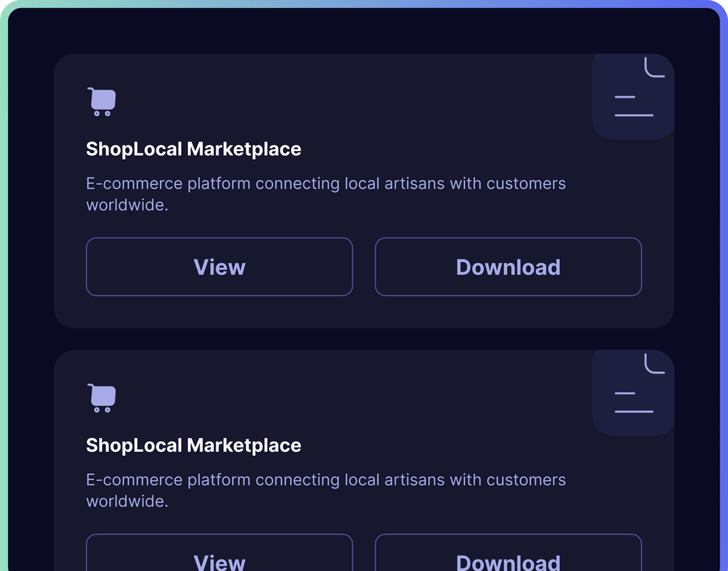728x571 pixels.
Task: Click the text lines inside the top document icon
Action: coord(634,107)
